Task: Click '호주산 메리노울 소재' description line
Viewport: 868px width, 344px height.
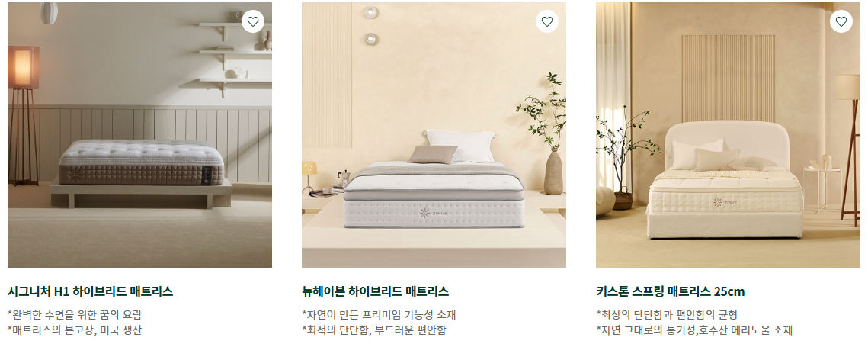Action: coord(694,330)
